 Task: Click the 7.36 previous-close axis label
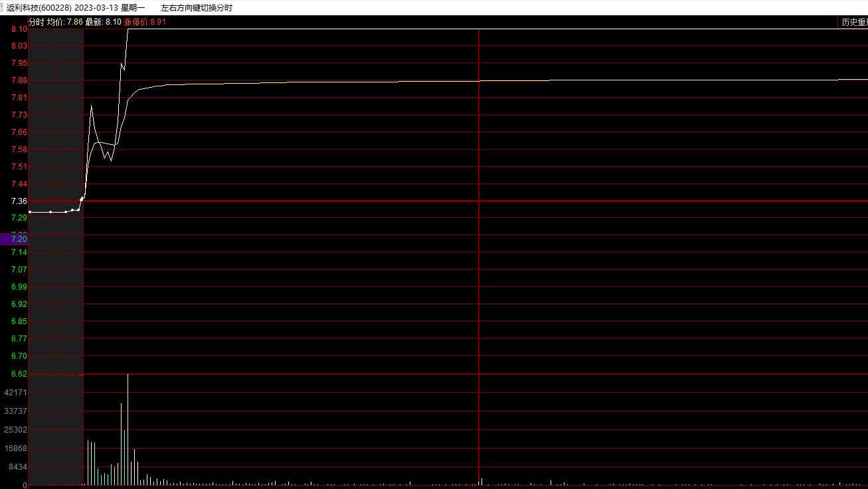pyautogui.click(x=19, y=201)
